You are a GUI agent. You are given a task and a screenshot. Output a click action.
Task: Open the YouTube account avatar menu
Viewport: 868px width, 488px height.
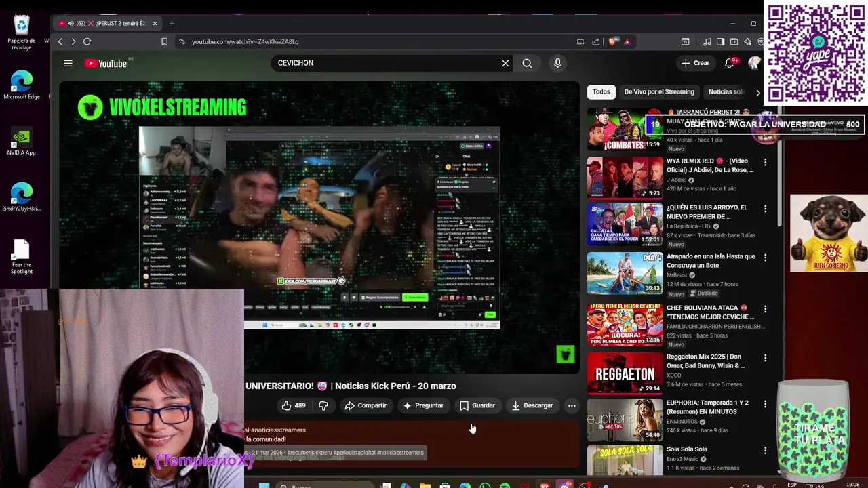click(754, 63)
